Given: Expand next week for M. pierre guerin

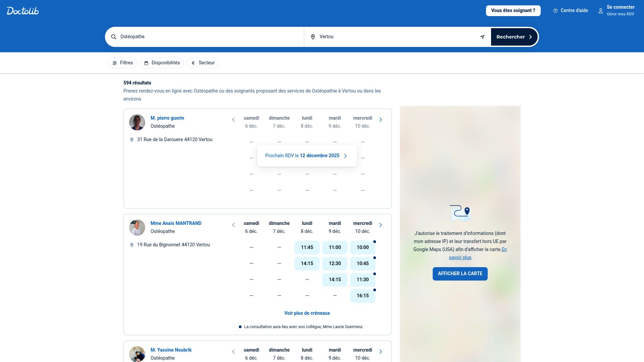Looking at the screenshot, I should pos(381,119).
